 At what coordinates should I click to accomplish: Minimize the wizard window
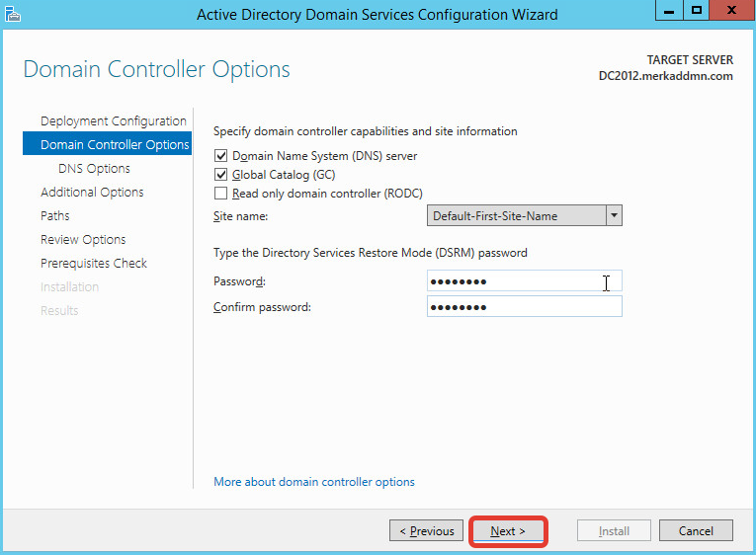click(x=669, y=11)
